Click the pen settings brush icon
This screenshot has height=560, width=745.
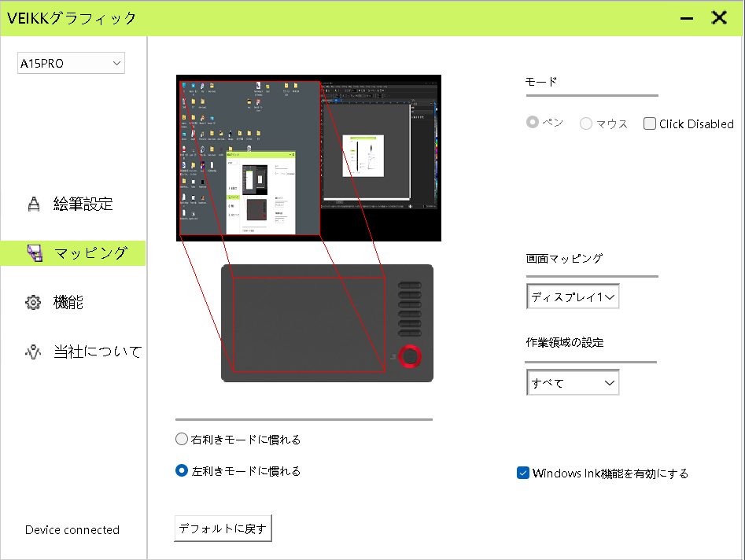tap(33, 204)
